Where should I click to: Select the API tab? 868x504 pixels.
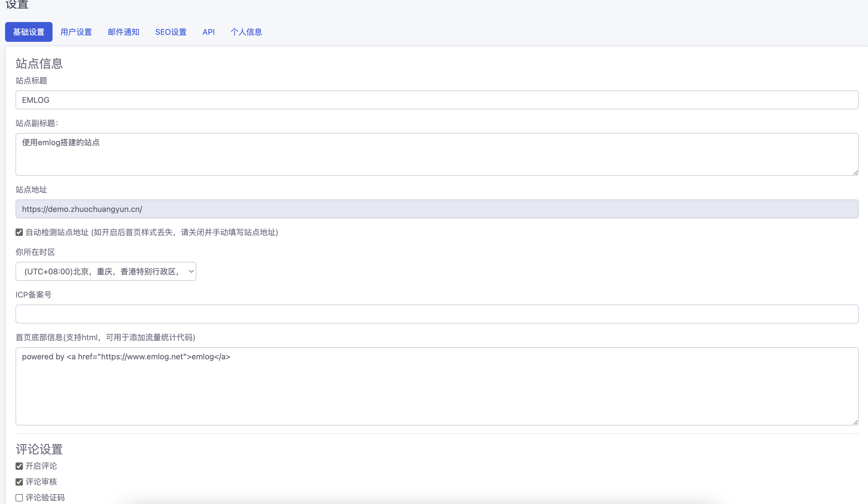click(208, 32)
